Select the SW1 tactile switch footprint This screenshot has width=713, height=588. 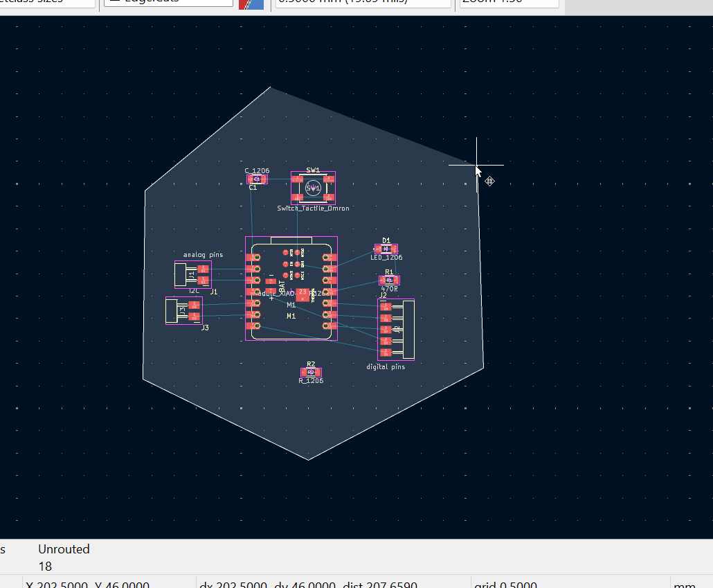tap(314, 188)
